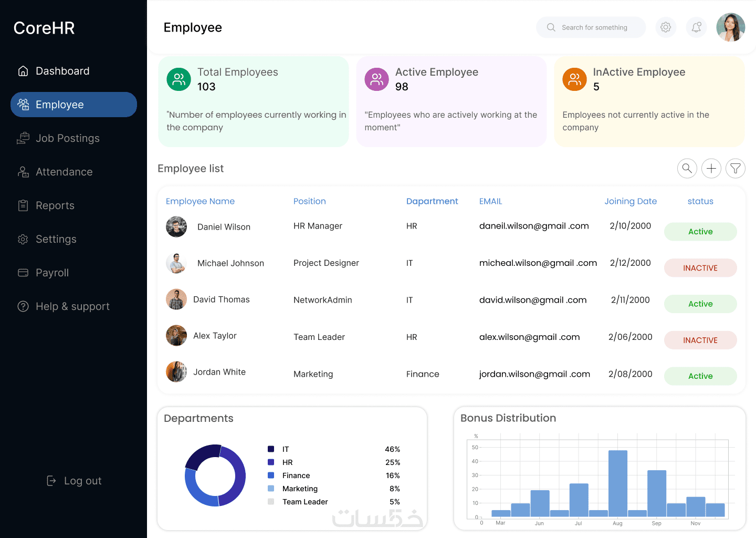Click email micheal.wilson@gmail .com
The height and width of the screenshot is (538, 756).
(x=538, y=263)
